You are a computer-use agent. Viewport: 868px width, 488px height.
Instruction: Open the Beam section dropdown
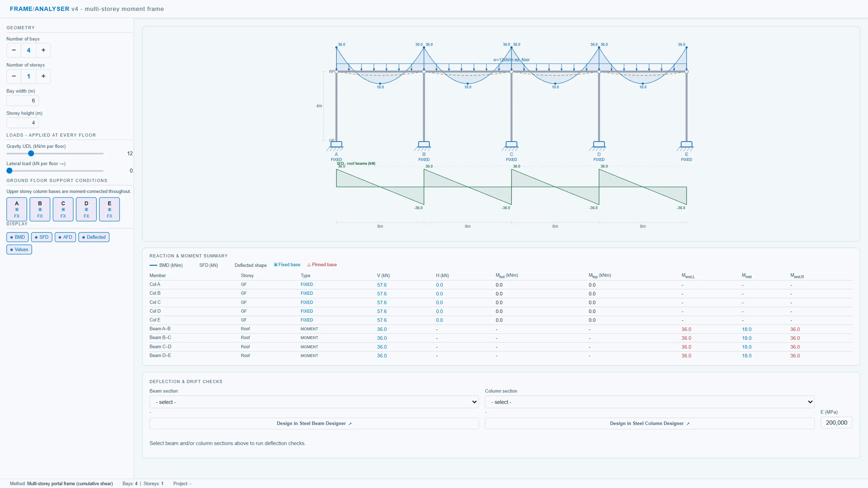click(314, 402)
